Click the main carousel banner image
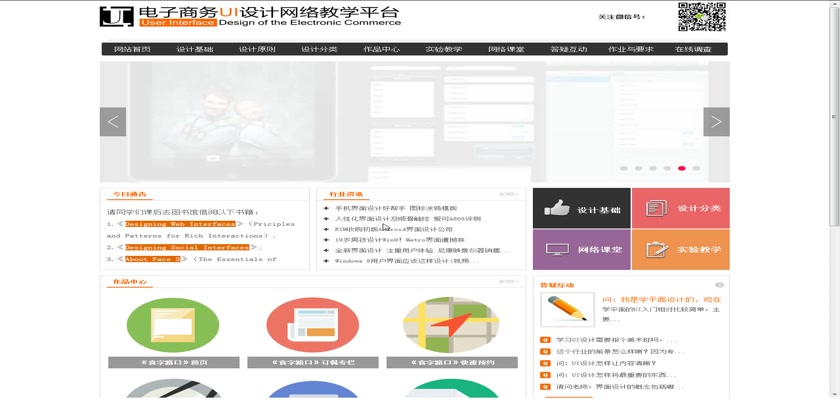Screen dimensions: 840x400 click(x=415, y=122)
